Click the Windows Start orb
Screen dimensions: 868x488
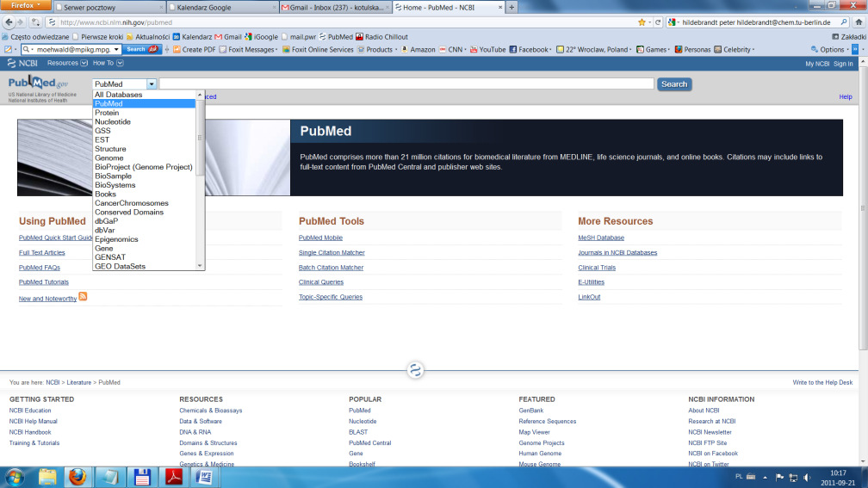[x=15, y=477]
